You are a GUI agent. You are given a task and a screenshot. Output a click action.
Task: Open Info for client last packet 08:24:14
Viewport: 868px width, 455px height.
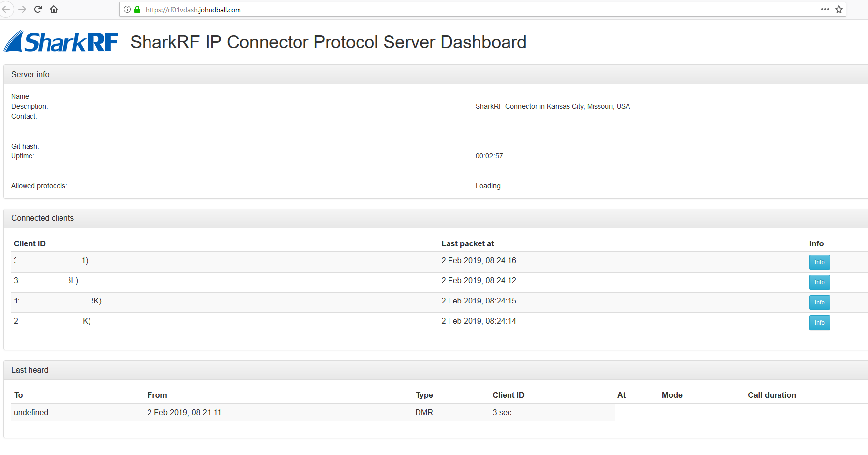pyautogui.click(x=819, y=323)
